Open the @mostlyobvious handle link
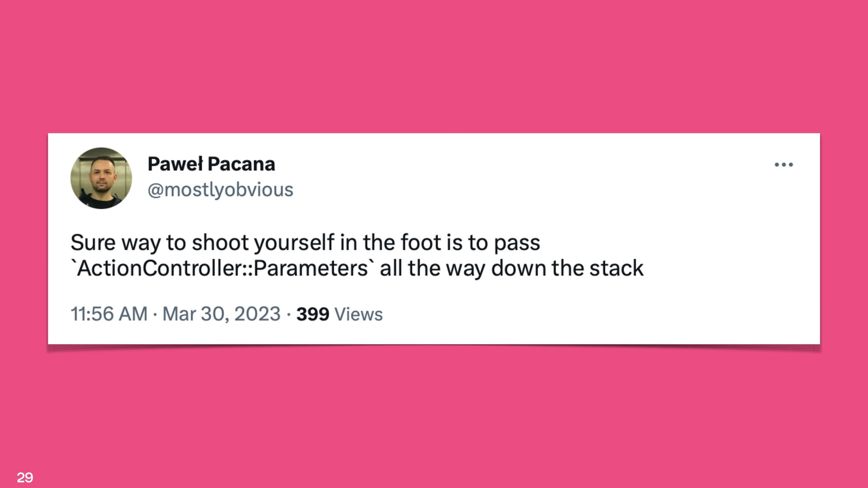Screen dimensions: 868x488 coord(221,190)
